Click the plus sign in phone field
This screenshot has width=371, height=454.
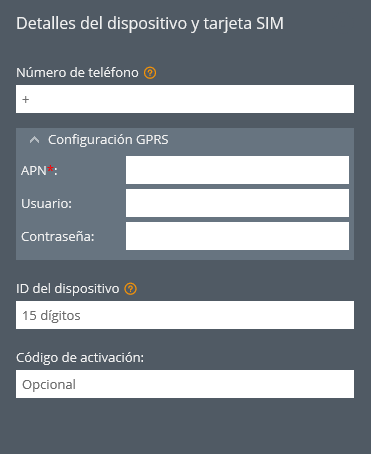point(26,99)
